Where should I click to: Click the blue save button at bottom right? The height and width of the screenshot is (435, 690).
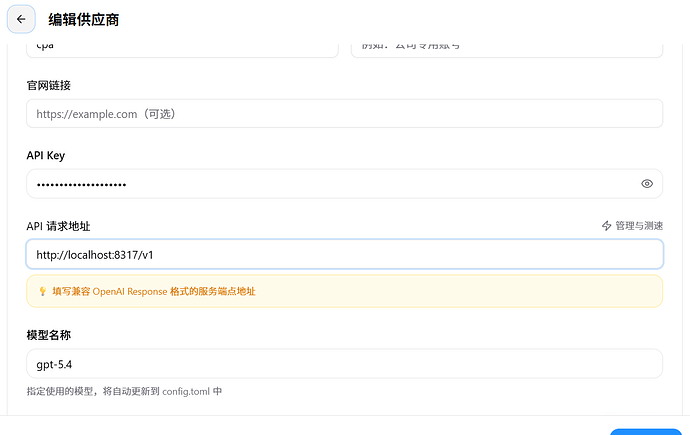[x=646, y=431]
